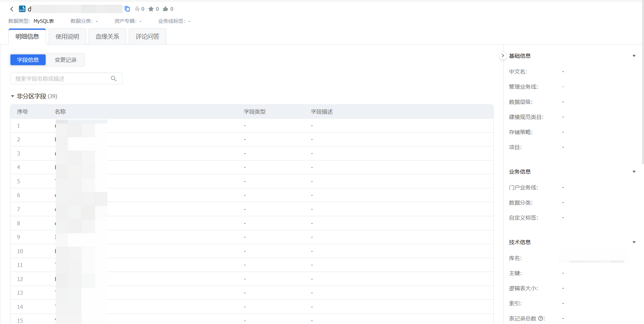Click the 数据类型 MySQL表 label

(31, 21)
